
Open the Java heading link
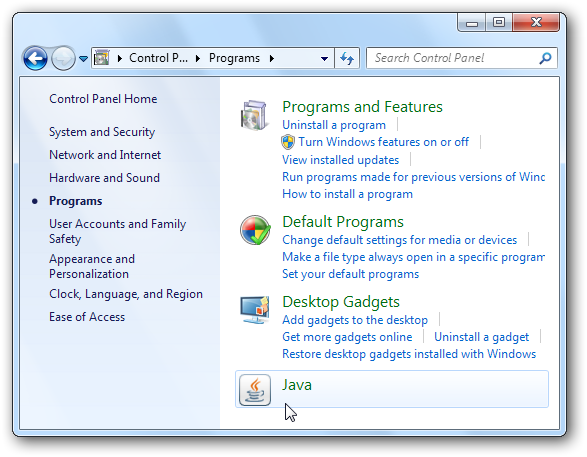pos(297,385)
